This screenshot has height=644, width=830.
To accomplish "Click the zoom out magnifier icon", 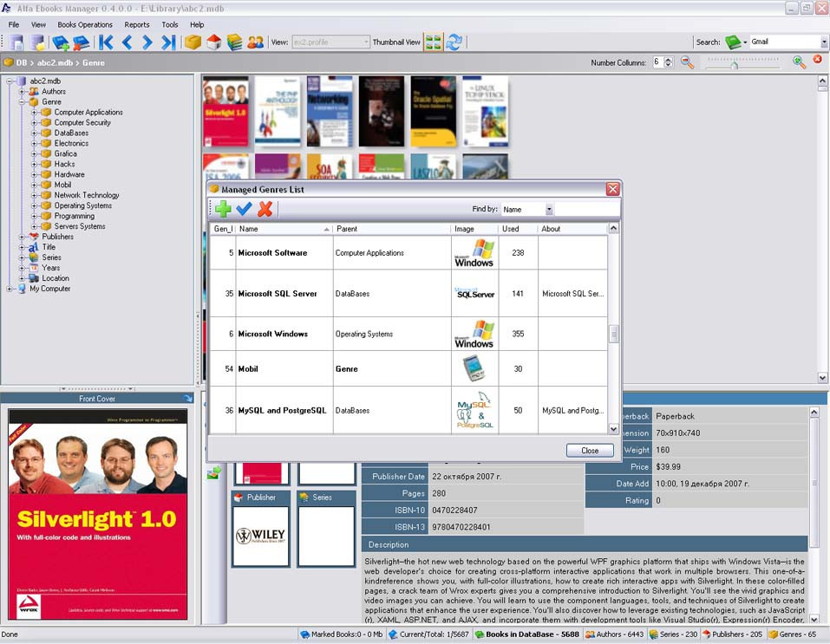I will click(687, 62).
